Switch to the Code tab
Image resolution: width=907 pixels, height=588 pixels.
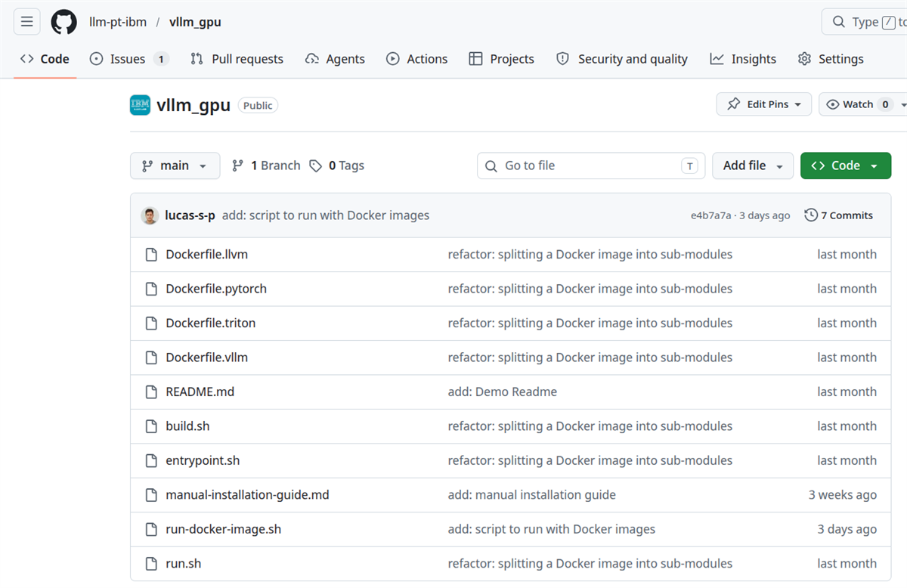[45, 59]
